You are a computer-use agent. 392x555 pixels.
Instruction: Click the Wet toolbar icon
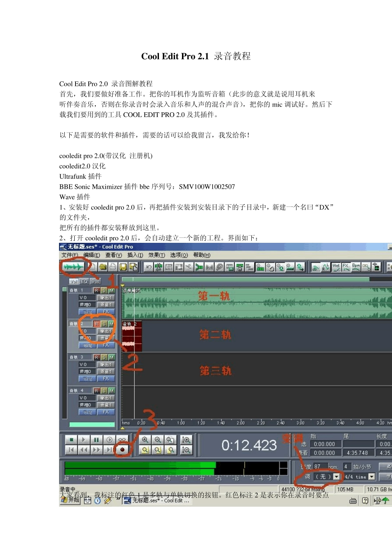(336, 267)
